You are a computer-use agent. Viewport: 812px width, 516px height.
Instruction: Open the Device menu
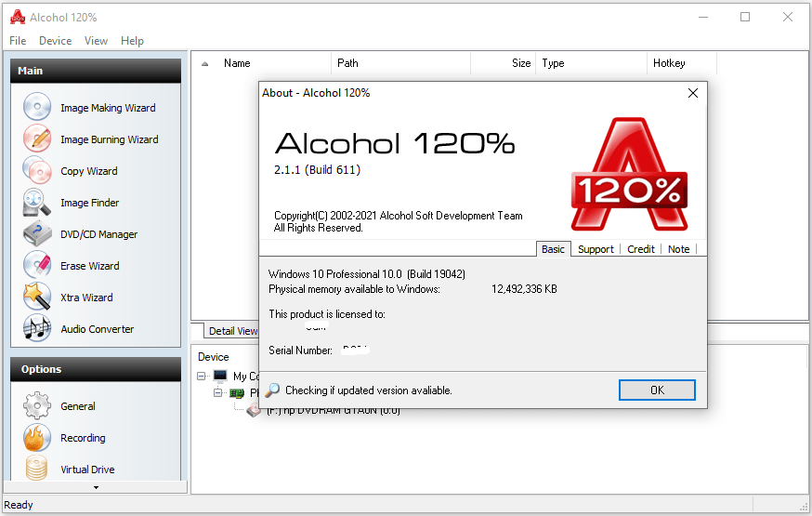point(56,41)
